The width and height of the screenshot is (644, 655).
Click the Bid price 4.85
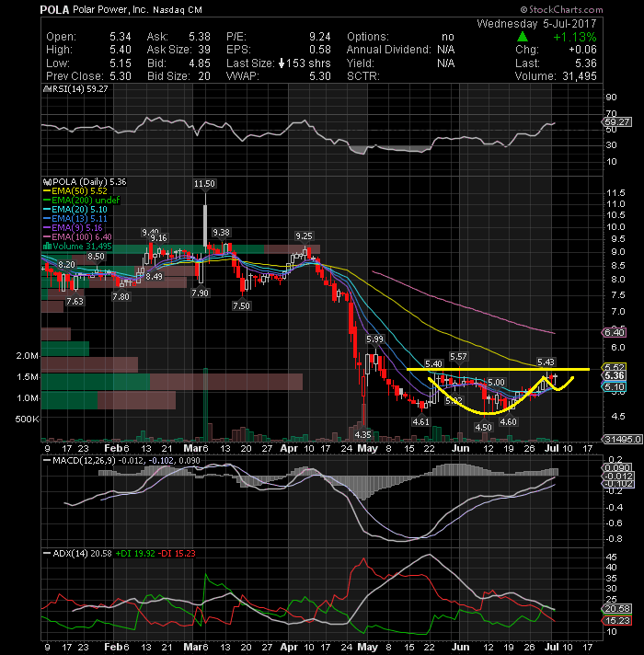200,63
